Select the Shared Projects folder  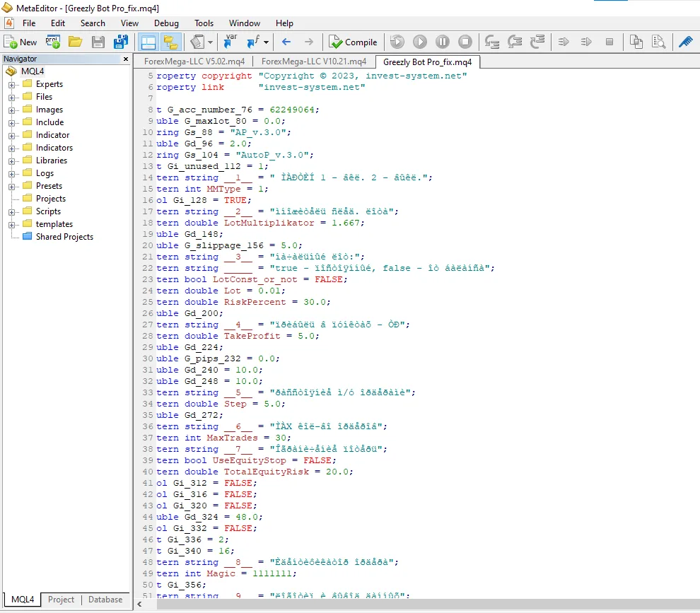coord(64,237)
